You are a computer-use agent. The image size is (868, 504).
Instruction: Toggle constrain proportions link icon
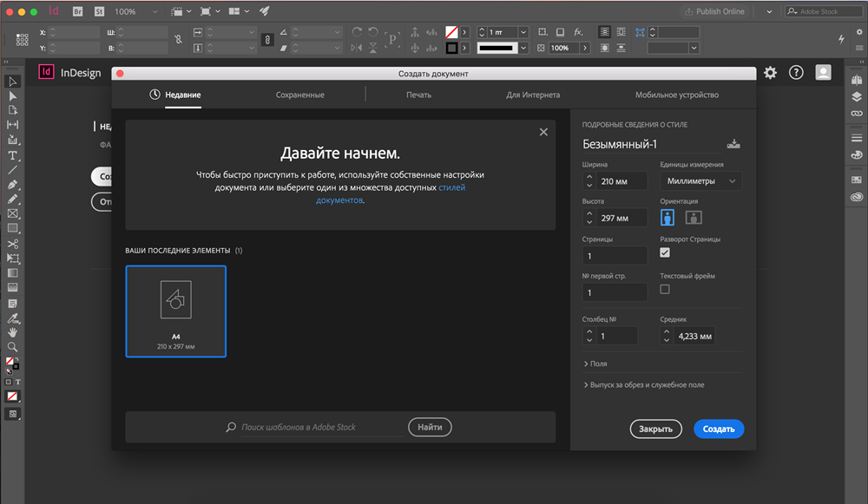pos(267,40)
